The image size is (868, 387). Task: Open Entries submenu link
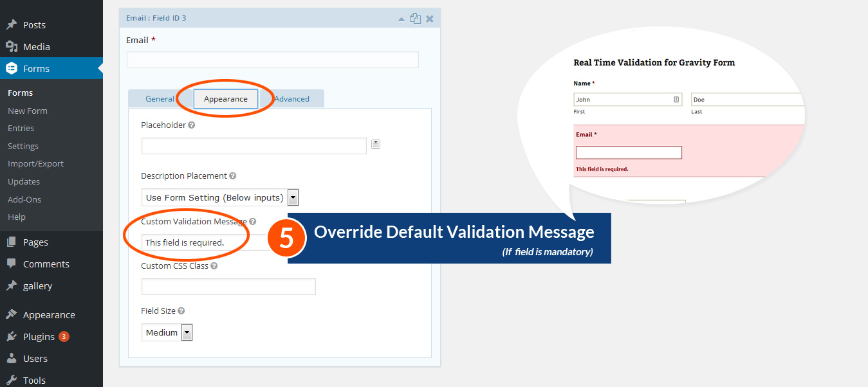point(21,129)
